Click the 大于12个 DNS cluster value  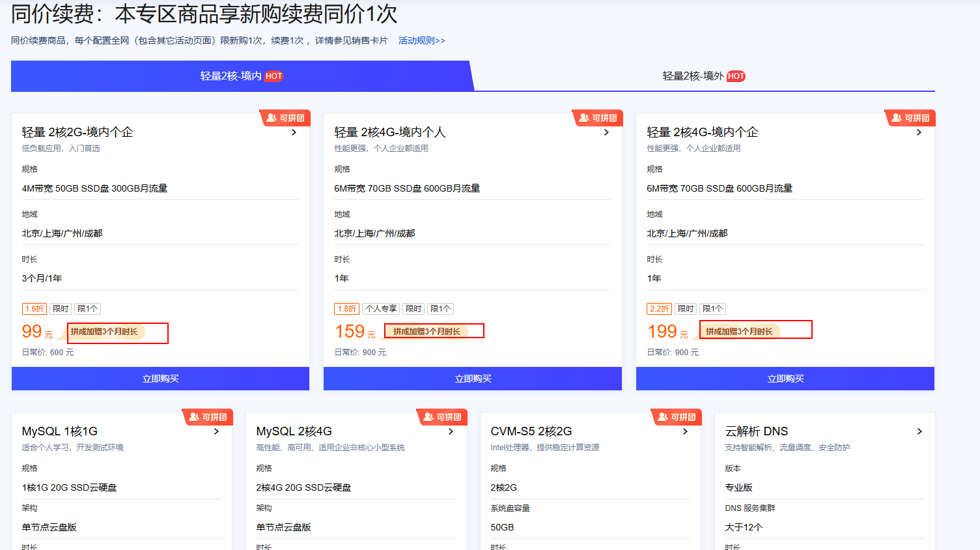click(744, 527)
